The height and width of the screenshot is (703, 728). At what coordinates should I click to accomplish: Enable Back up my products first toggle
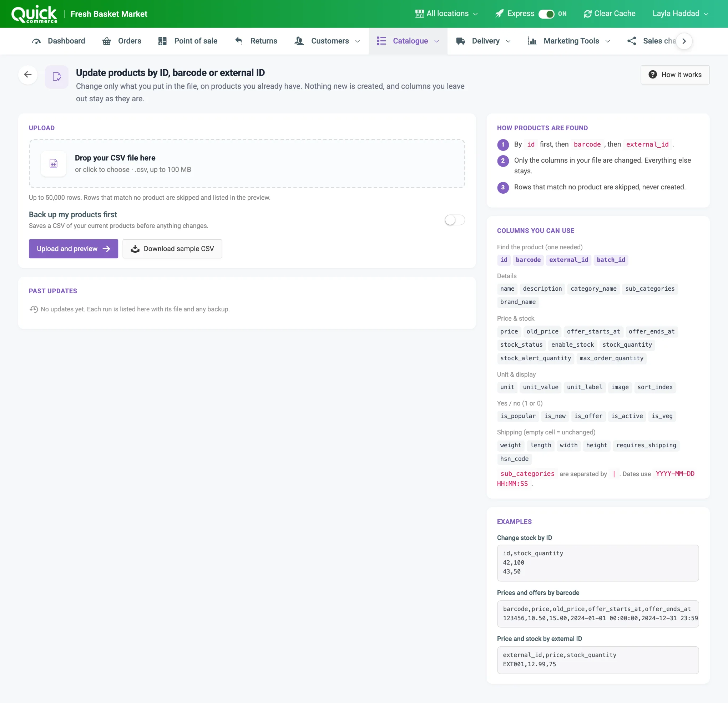[x=455, y=220]
